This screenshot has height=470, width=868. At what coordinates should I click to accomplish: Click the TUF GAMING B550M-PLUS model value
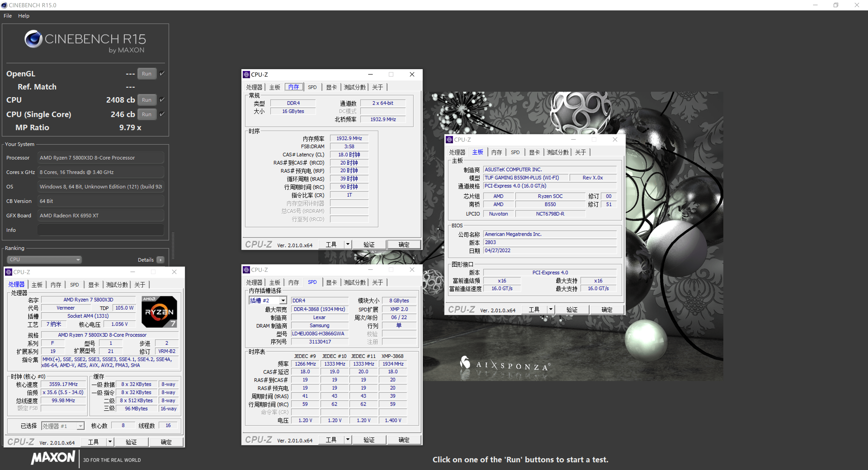pyautogui.click(x=526, y=178)
